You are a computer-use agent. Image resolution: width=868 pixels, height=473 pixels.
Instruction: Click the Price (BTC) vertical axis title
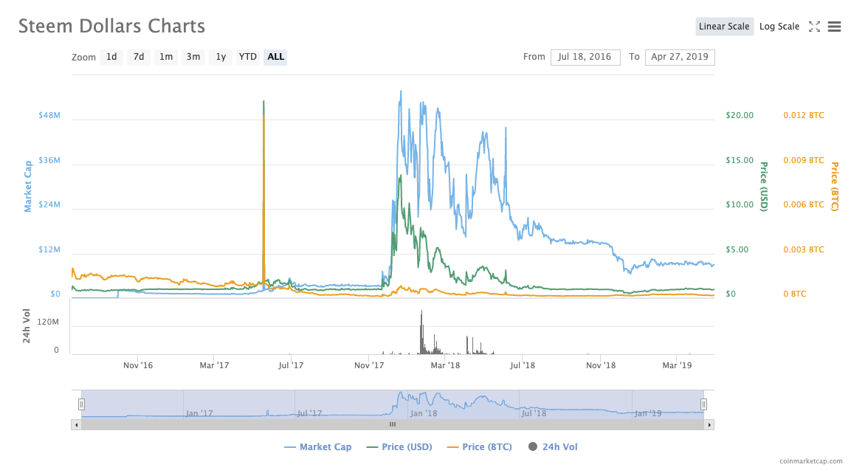pos(835,187)
